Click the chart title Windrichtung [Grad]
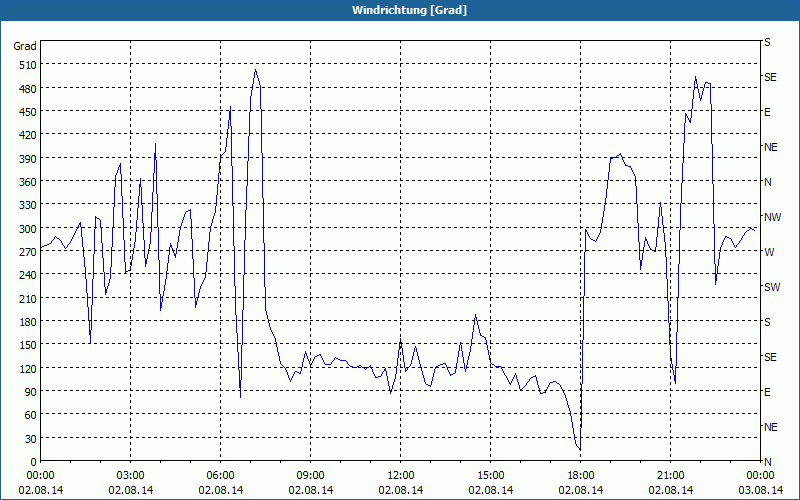This screenshot has width=800, height=500. tap(409, 10)
